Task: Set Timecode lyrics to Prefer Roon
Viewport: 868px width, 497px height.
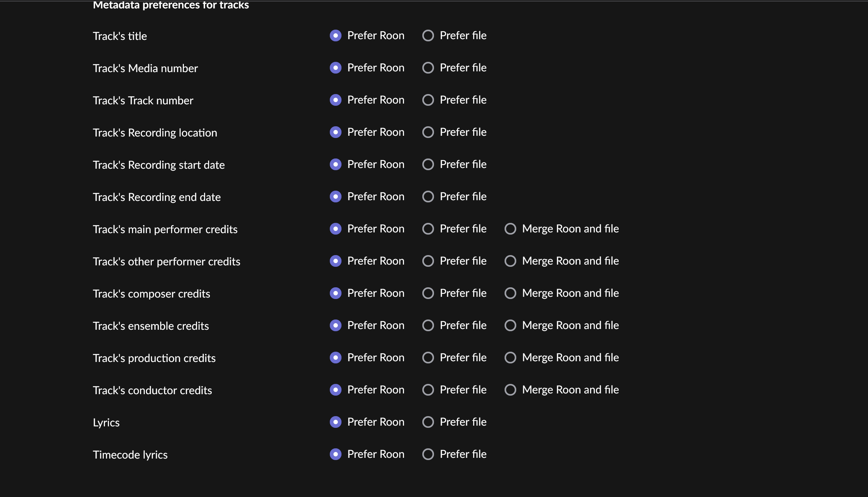Action: tap(336, 454)
